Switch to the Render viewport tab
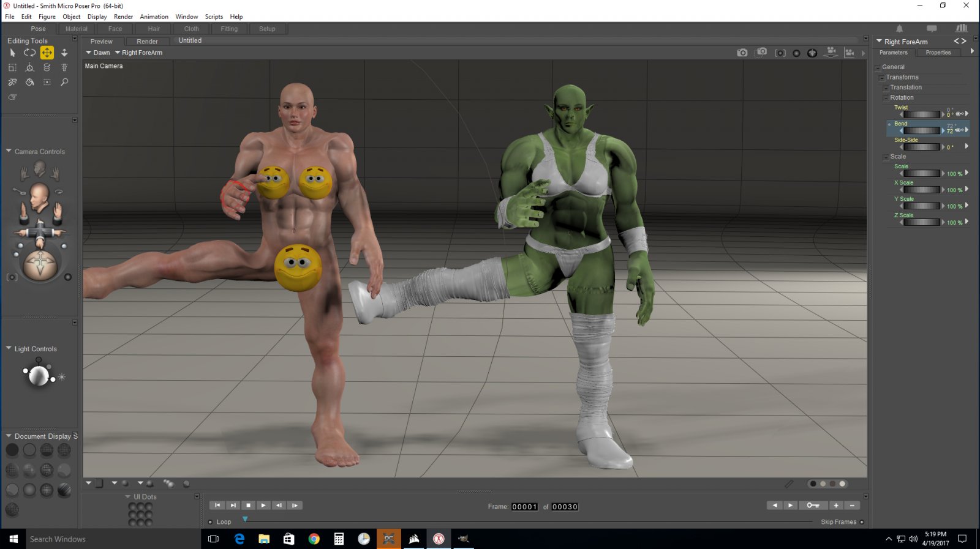The height and width of the screenshot is (549, 980). 147,42
